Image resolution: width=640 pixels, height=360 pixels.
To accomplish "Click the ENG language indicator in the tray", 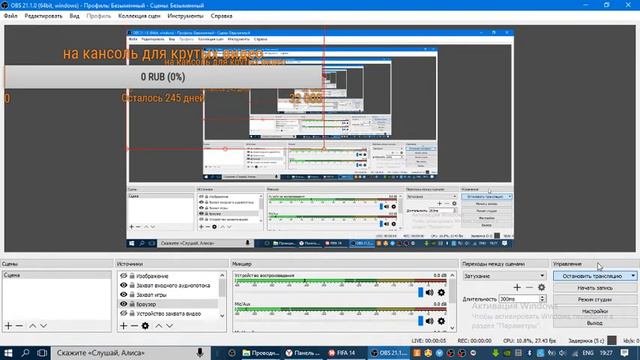I will pyautogui.click(x=588, y=353).
